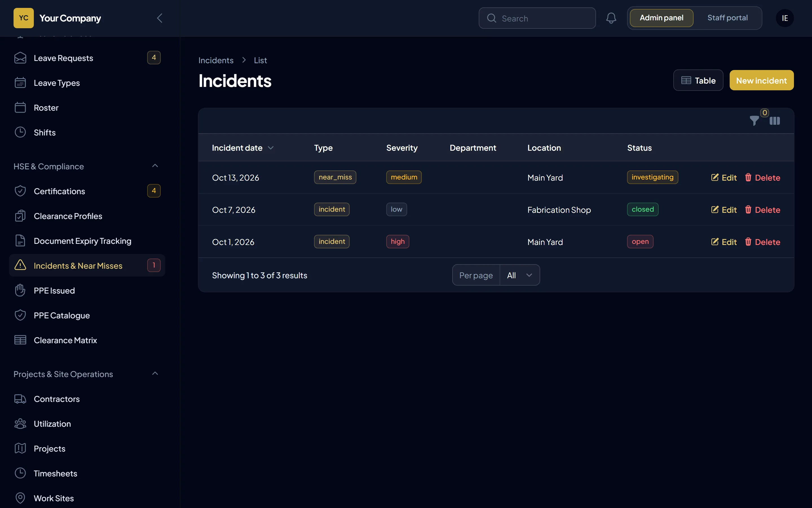Edit the Oct 1, 2026 incident
This screenshot has width=812, height=508.
point(724,242)
